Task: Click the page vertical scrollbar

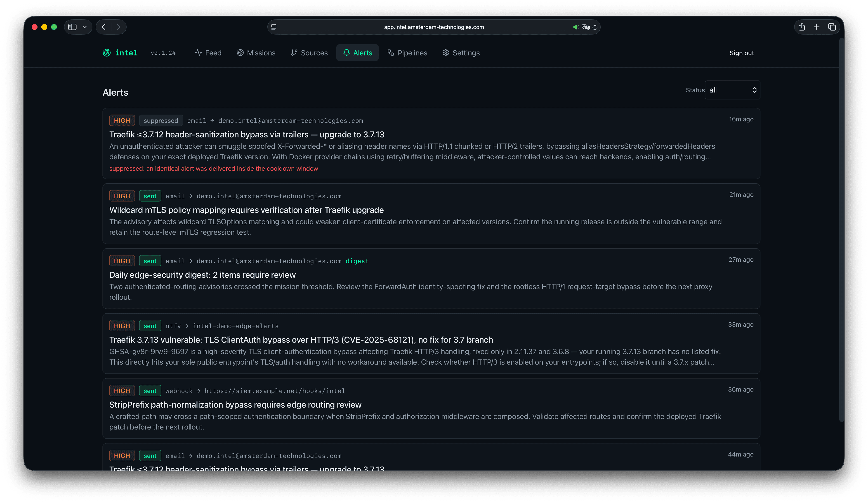Action: (x=842, y=230)
